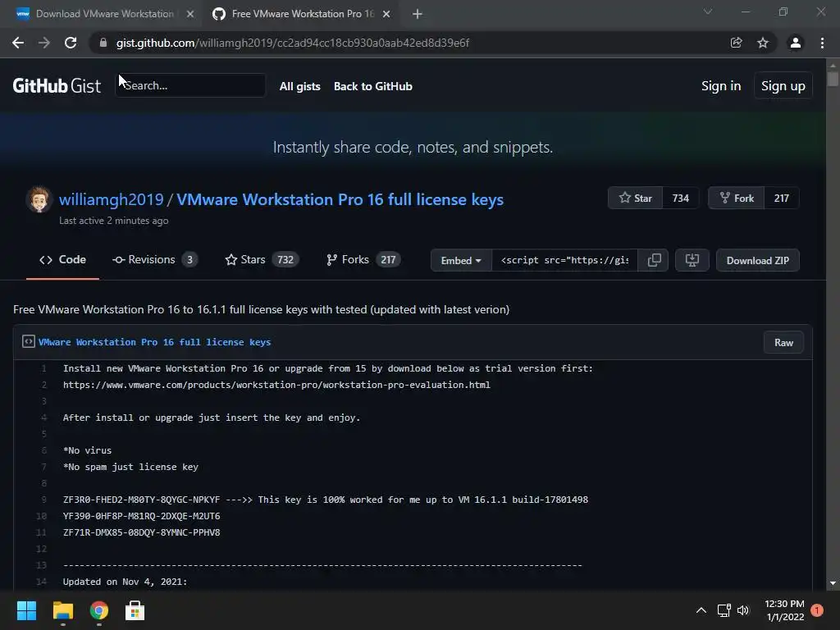The image size is (840, 630).
Task: Click the Sign up button
Action: (x=783, y=85)
